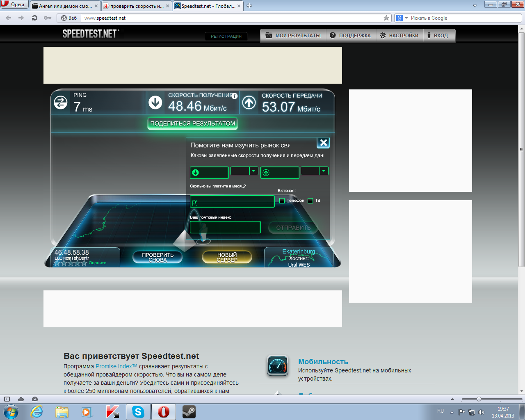Rate the ISP with the star rating
Screen dimensions: 525x420
click(x=71, y=263)
